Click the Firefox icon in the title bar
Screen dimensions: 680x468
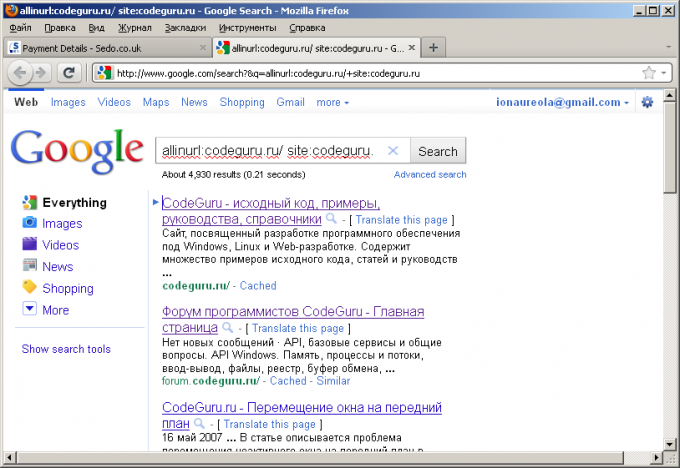(12, 10)
